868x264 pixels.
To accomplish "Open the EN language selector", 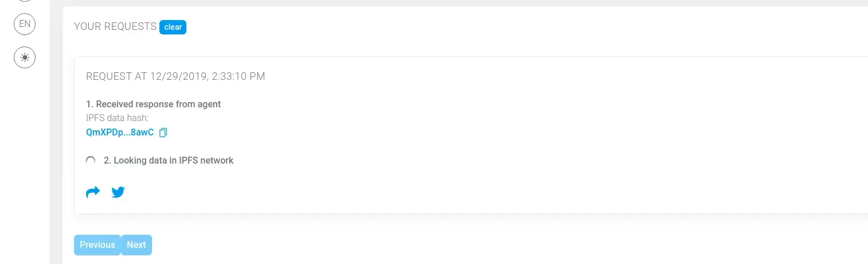I will pos(25,24).
